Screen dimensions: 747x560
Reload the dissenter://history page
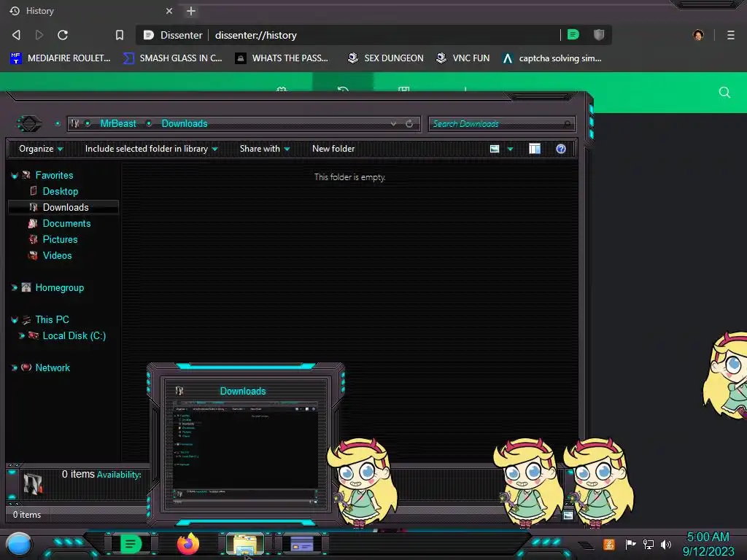tap(63, 35)
